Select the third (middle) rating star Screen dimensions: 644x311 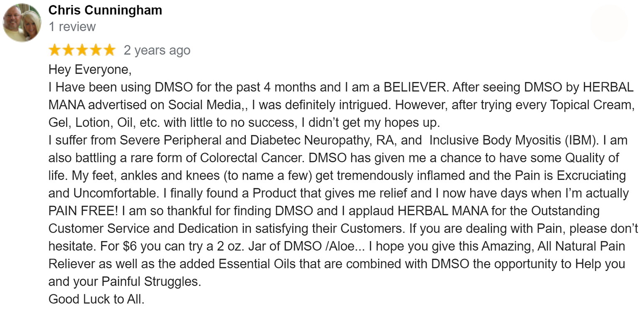coord(82,50)
